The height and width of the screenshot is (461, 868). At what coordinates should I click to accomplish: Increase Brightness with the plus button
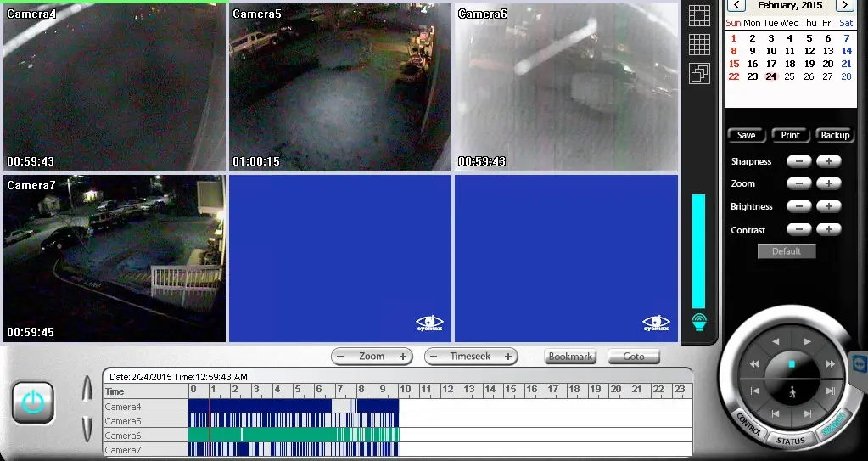[x=829, y=206]
